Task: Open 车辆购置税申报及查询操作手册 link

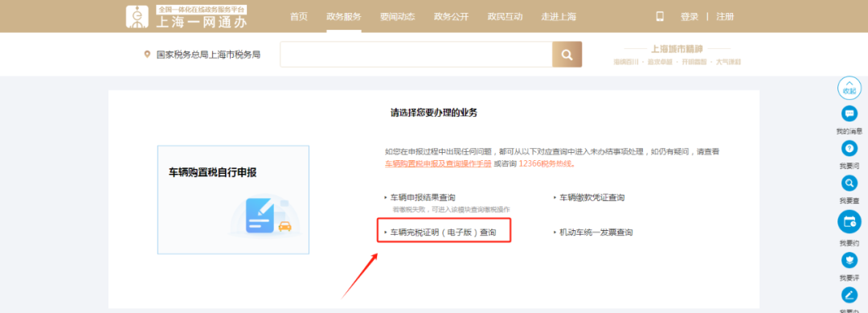Action: (x=438, y=164)
